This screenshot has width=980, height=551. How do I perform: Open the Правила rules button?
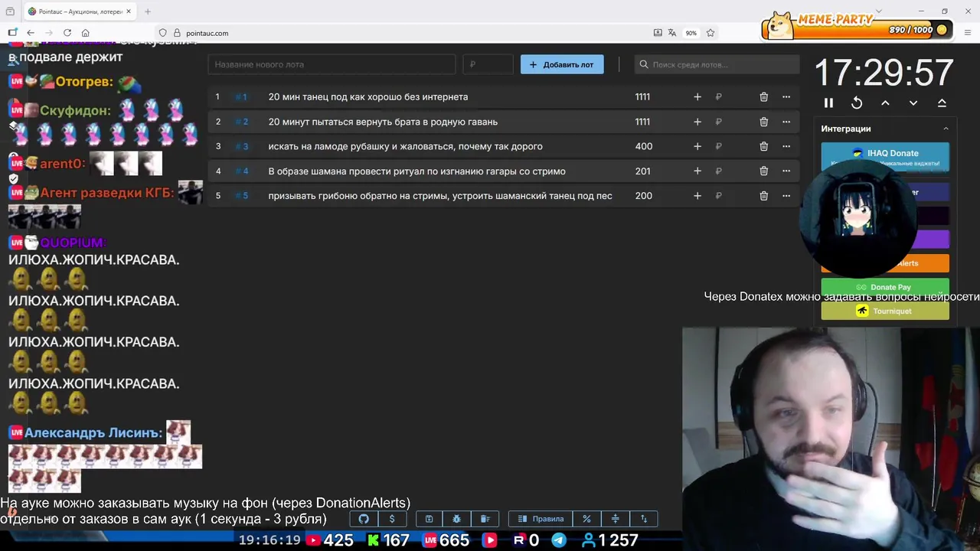pyautogui.click(x=541, y=519)
